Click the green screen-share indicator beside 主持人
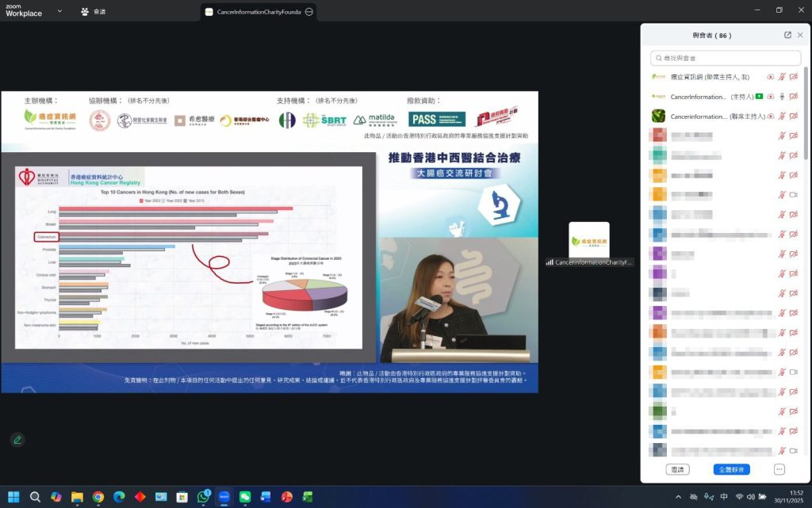The width and height of the screenshot is (812, 508). coord(759,97)
